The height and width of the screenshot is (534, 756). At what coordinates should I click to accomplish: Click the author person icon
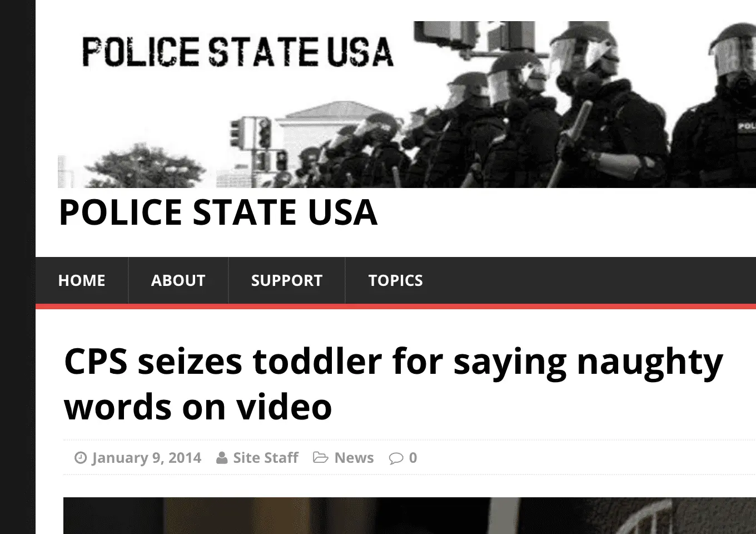(222, 458)
